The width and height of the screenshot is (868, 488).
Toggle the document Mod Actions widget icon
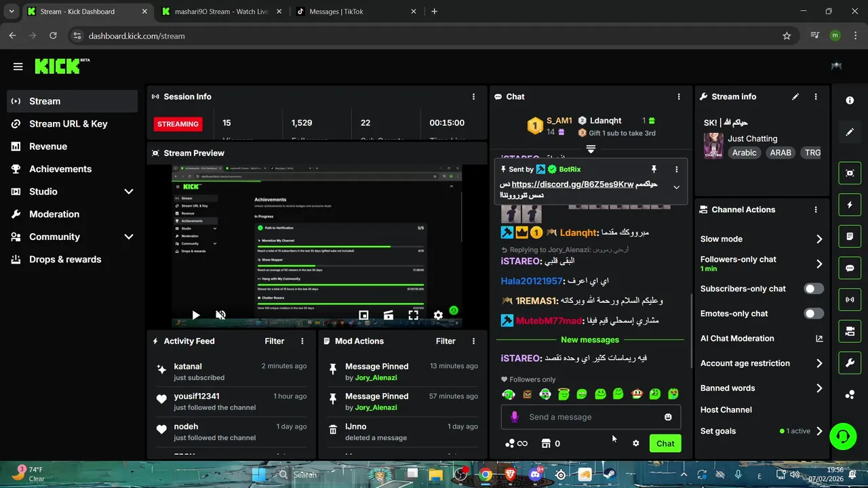pos(850,237)
